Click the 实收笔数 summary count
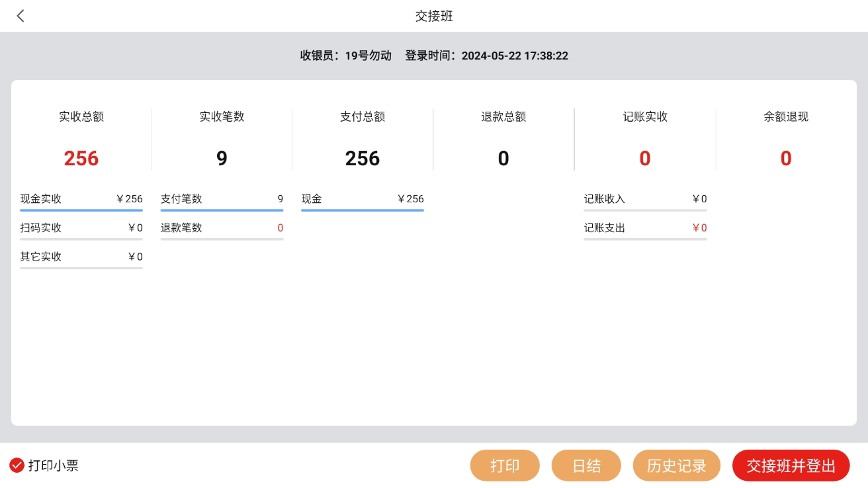Image resolution: width=868 pixels, height=488 pixels. click(222, 158)
